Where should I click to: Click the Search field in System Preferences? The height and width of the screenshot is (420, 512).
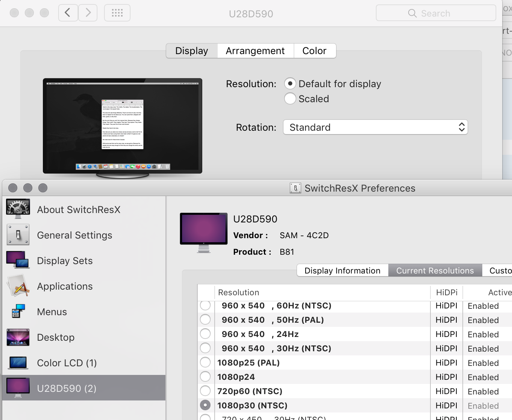click(436, 13)
